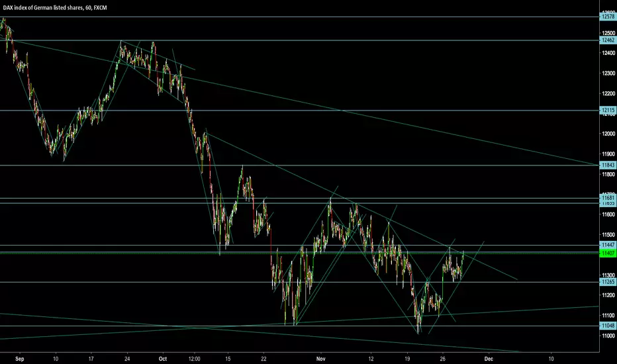
Task: Click the '12:00' time axis label
Action: [195, 359]
